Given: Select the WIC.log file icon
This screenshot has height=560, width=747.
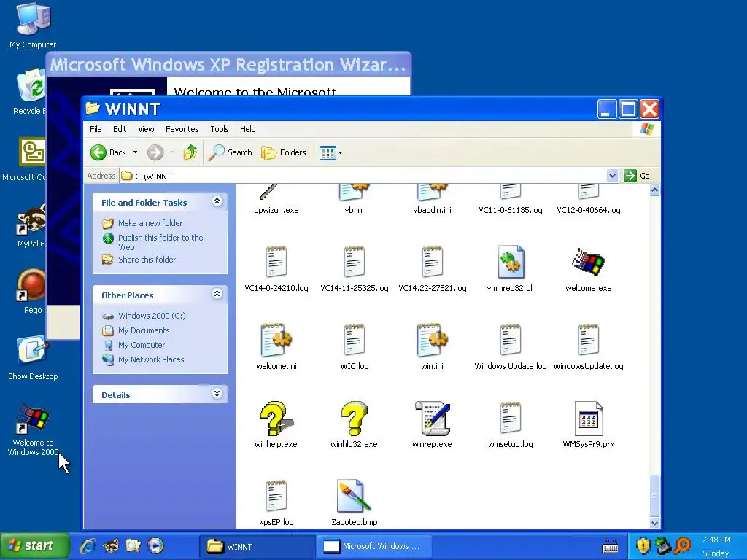Looking at the screenshot, I should point(354,340).
